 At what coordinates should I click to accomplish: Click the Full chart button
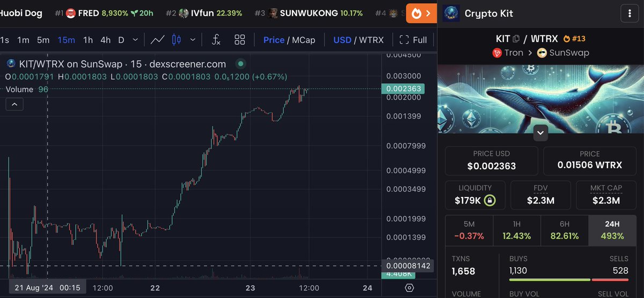click(x=413, y=40)
